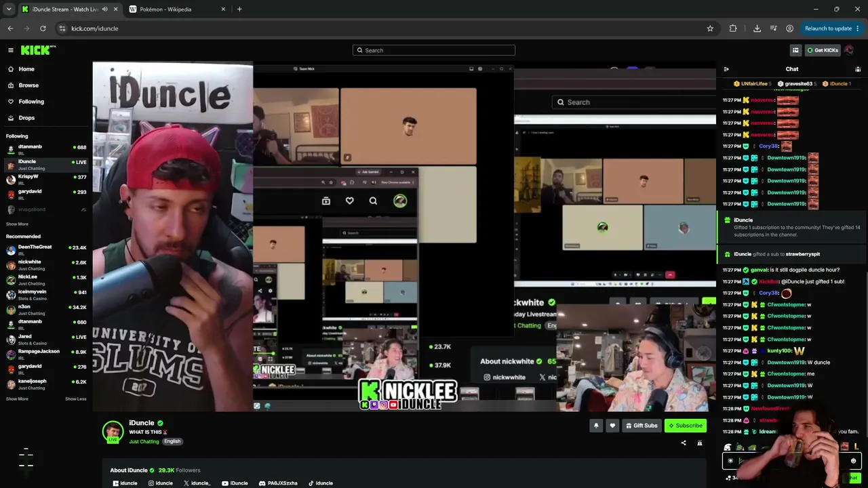Click gifted user strawberryspit in chat

point(803,254)
